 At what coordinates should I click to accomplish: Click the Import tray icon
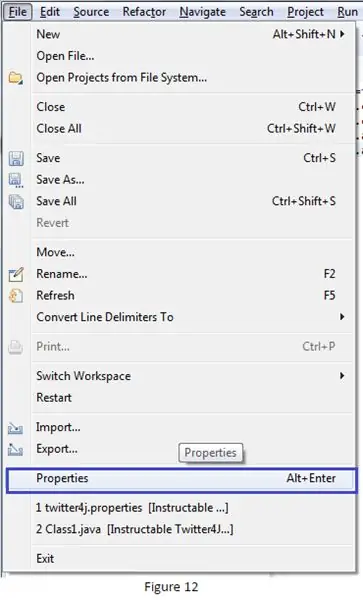pyautogui.click(x=15, y=428)
